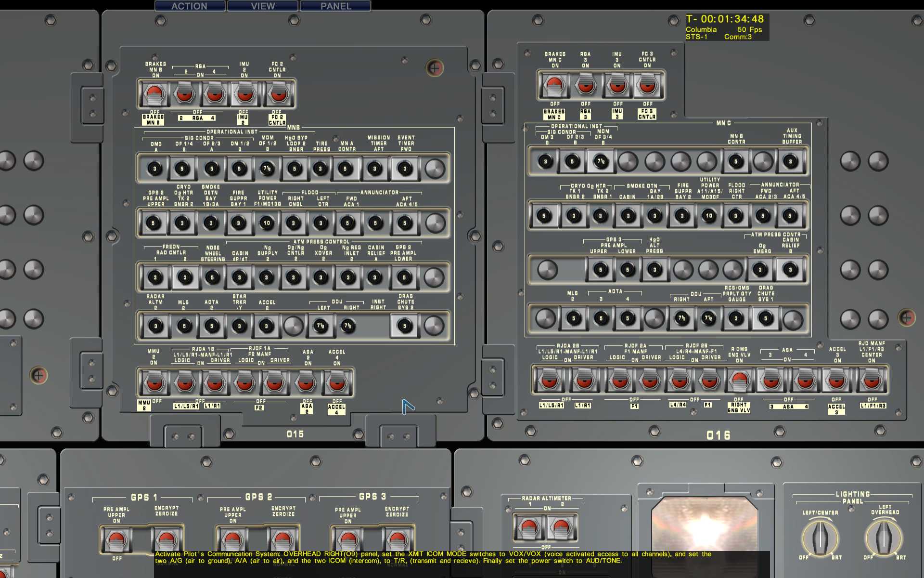Turn the LEFT/CENTER lighting panel knob
Screen dimensions: 924x578
click(820, 538)
